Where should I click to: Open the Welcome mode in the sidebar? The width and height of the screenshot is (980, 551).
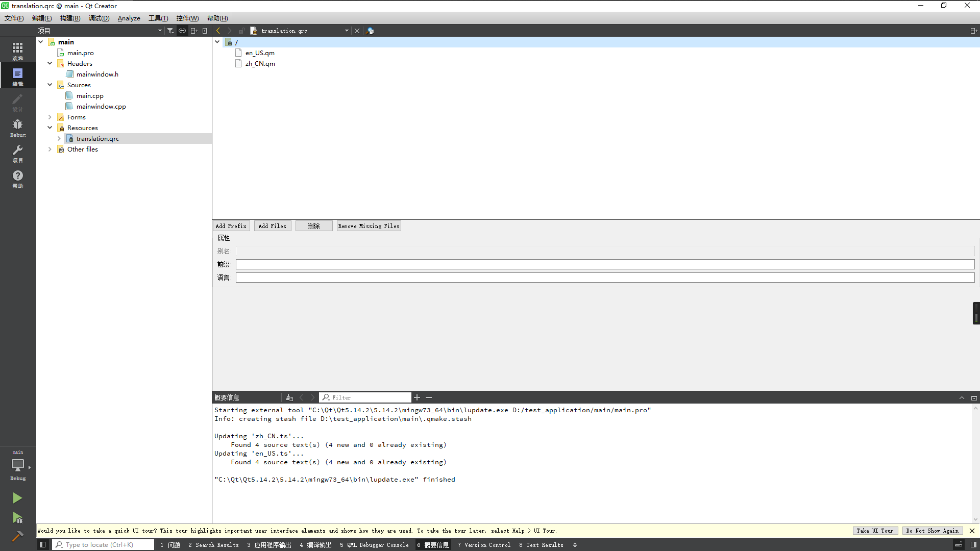(18, 51)
